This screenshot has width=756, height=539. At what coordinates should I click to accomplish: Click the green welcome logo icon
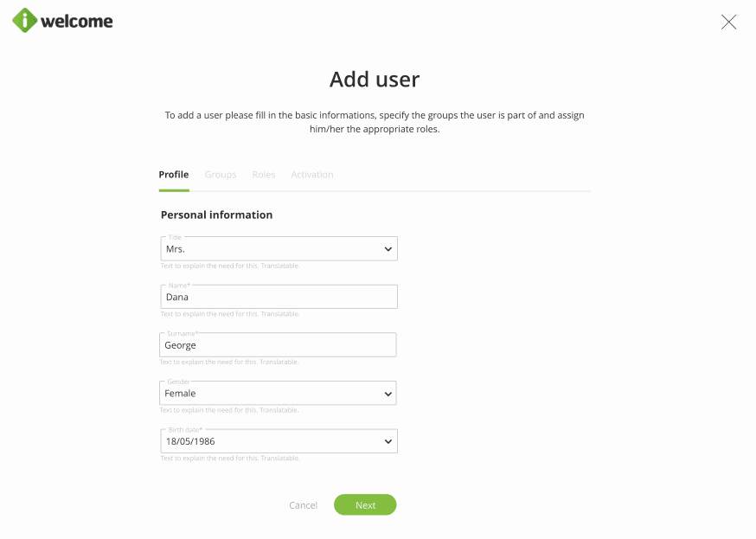coord(25,21)
